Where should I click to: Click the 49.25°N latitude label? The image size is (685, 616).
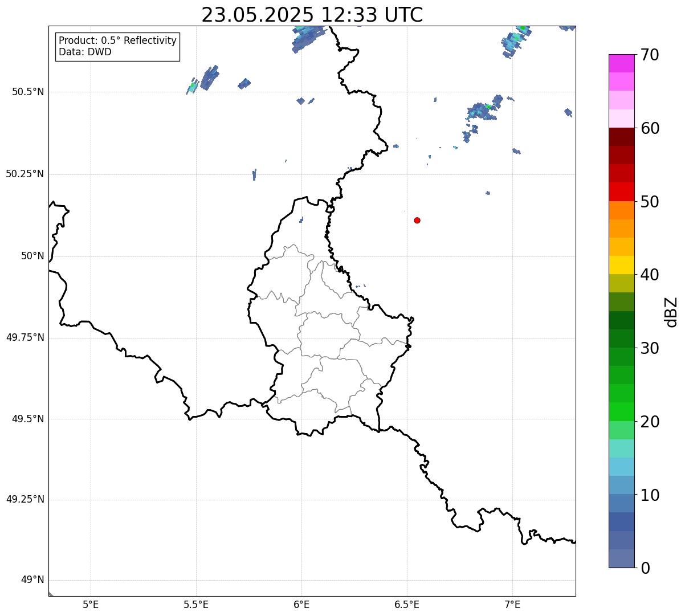coord(25,500)
